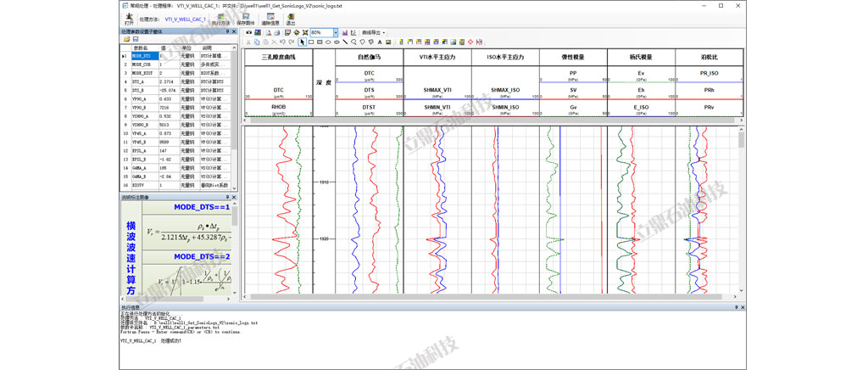Click the 退出 (Exit) button
The height and width of the screenshot is (370, 868).
coord(291,20)
